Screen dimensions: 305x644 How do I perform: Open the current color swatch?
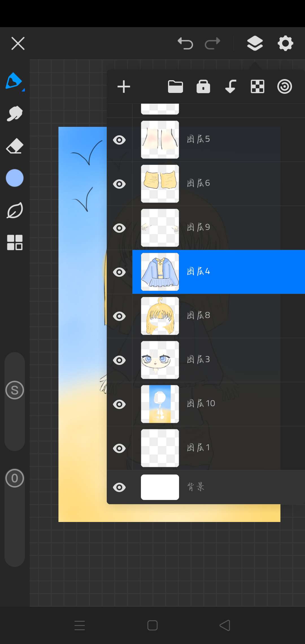15,178
